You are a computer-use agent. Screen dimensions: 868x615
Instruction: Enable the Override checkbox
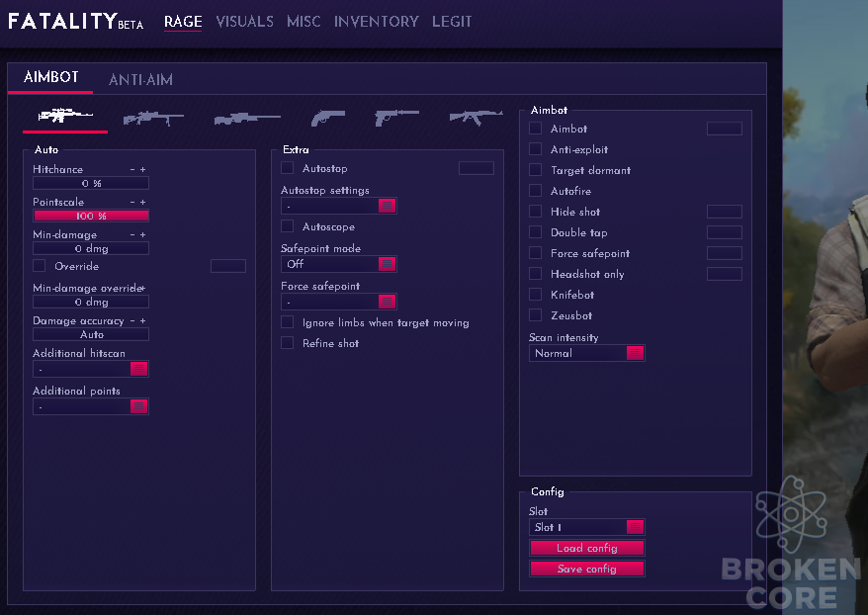click(x=40, y=266)
